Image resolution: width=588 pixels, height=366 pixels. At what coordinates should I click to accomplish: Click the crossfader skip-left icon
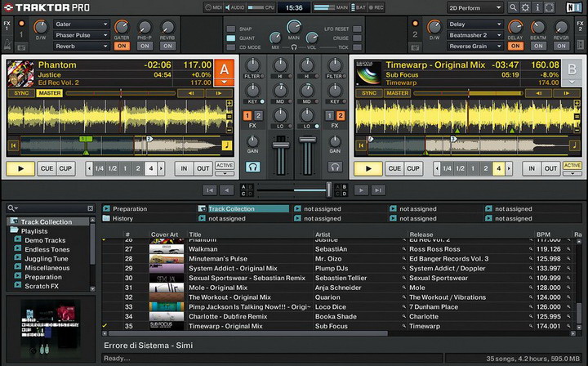211,190
